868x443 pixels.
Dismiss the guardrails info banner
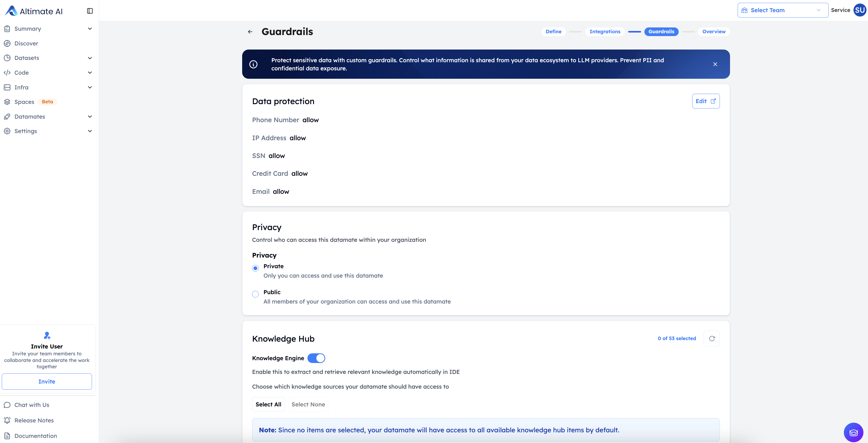coord(715,64)
